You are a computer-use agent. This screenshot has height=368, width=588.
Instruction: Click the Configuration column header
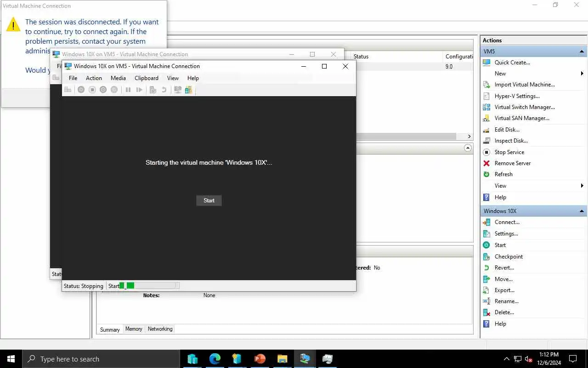click(458, 57)
